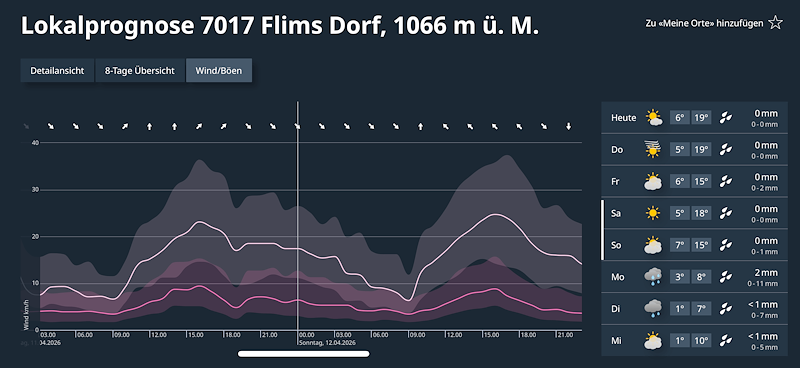Click the wind icon in the Heute row
Screen dimensions: 800x368
[x=726, y=117]
